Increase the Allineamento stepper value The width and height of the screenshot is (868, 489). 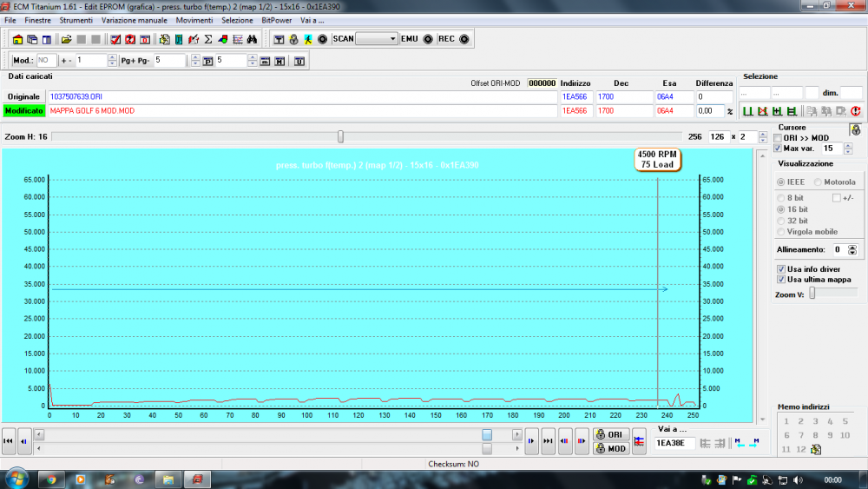click(852, 247)
